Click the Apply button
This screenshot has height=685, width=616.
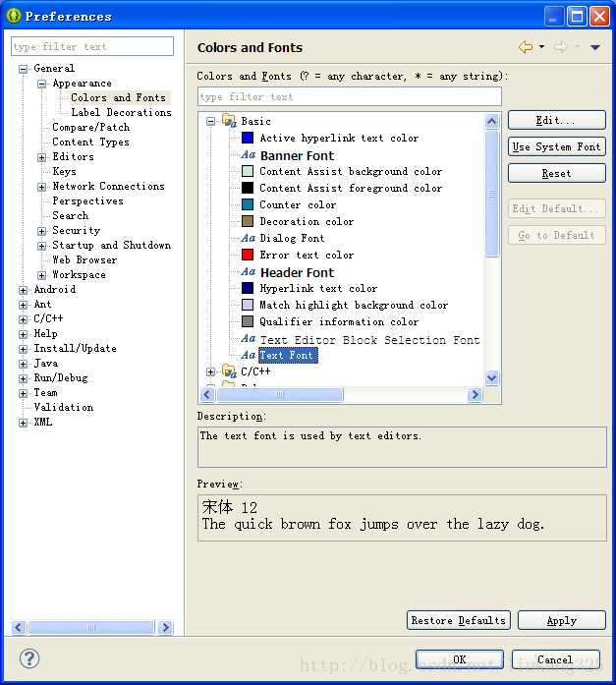point(562,620)
